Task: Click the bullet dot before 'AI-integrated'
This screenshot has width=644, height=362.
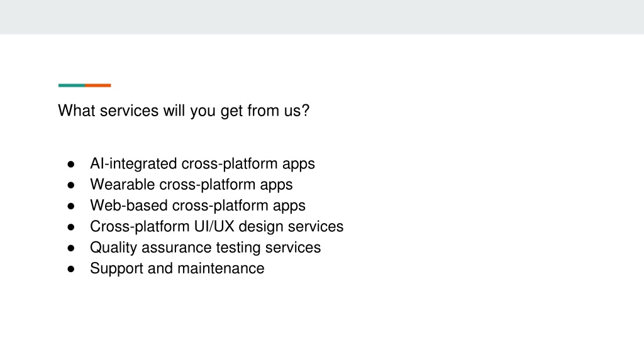Action: pos(71,164)
